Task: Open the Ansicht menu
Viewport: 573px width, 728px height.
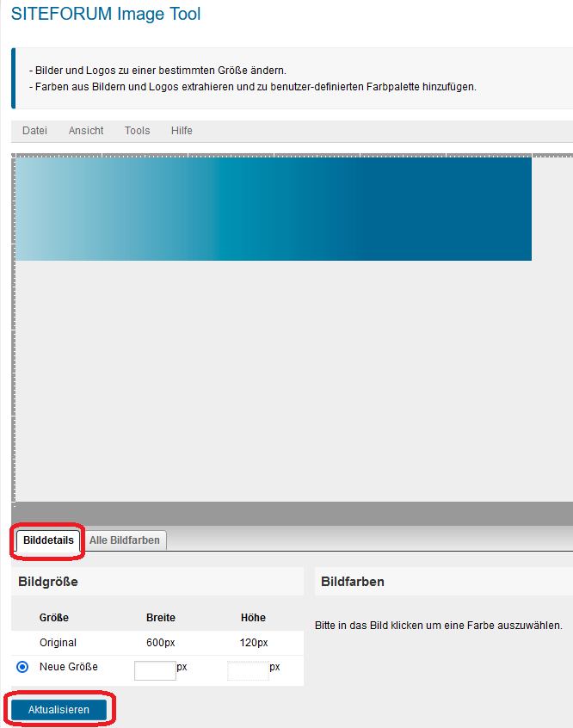Action: [x=86, y=131]
